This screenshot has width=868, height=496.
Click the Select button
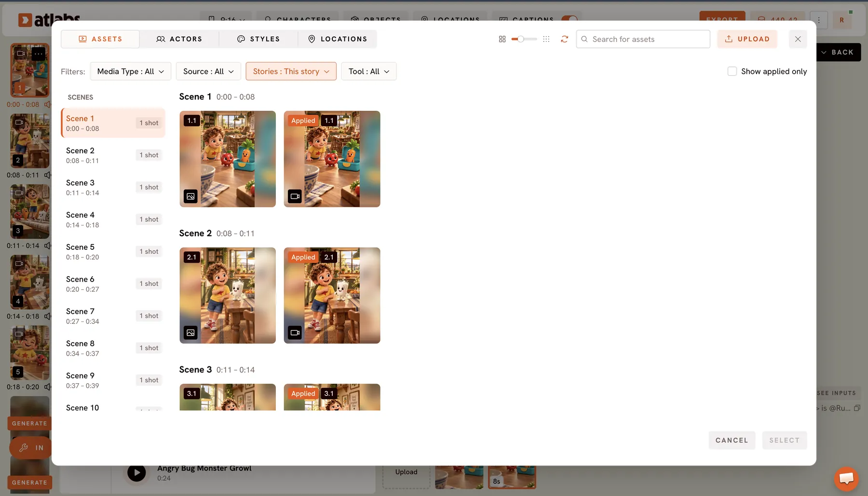784,440
